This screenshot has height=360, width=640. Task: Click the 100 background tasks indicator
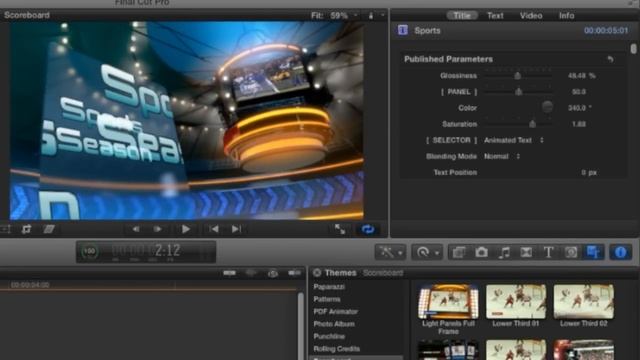click(x=90, y=251)
